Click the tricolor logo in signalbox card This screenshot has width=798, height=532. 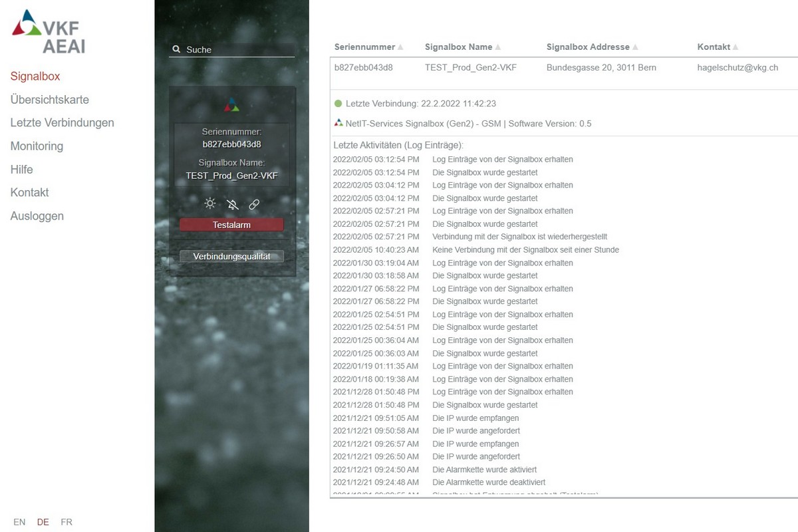(x=231, y=104)
